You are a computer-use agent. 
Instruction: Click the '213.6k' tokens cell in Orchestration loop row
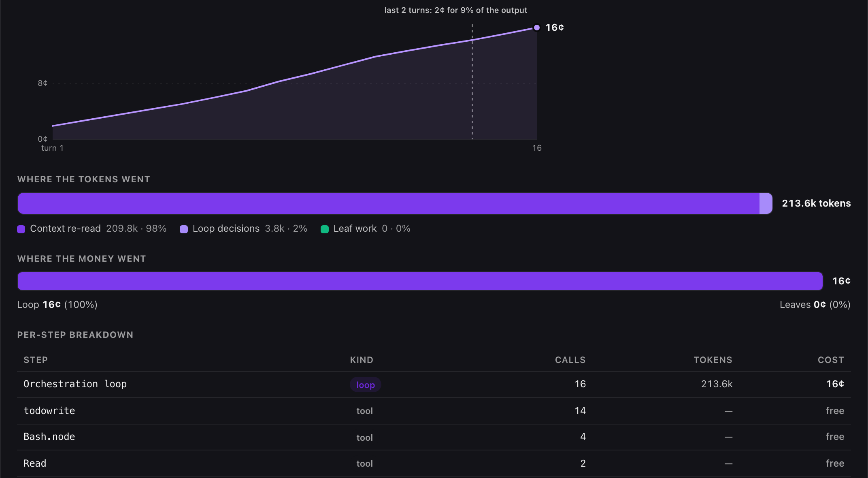click(717, 384)
